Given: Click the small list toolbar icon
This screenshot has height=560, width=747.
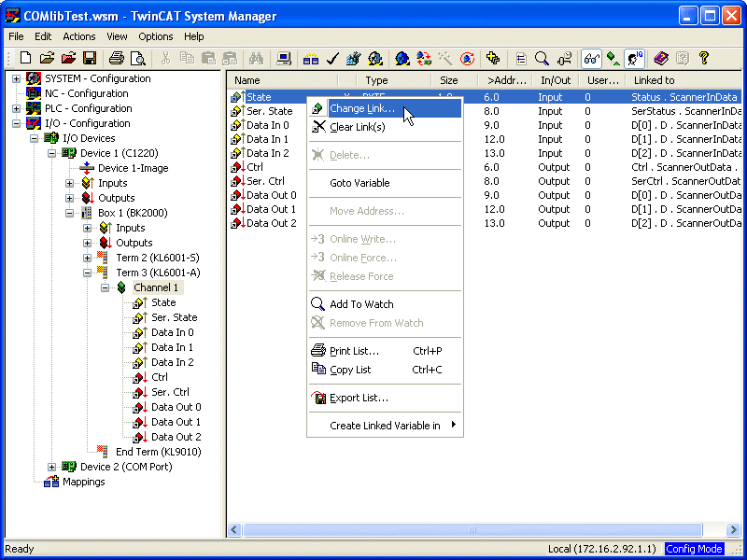Looking at the screenshot, I should [521, 59].
